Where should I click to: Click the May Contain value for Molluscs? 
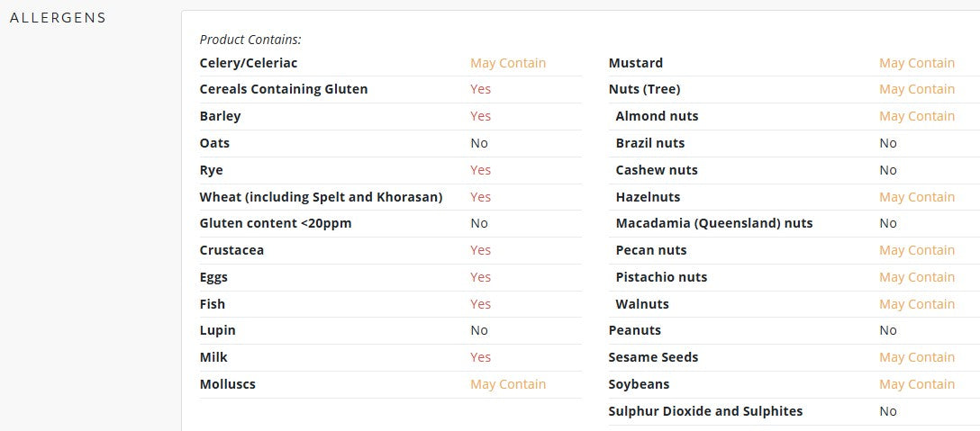tap(508, 384)
